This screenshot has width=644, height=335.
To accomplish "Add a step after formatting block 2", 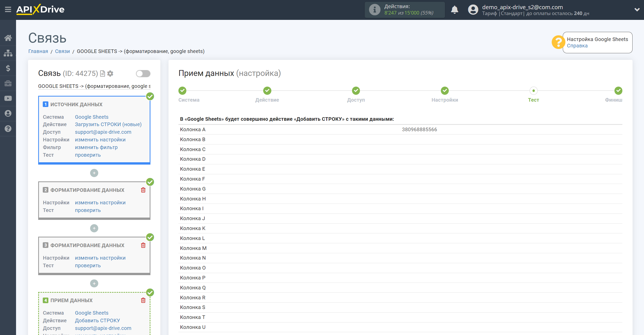I will click(x=94, y=228).
